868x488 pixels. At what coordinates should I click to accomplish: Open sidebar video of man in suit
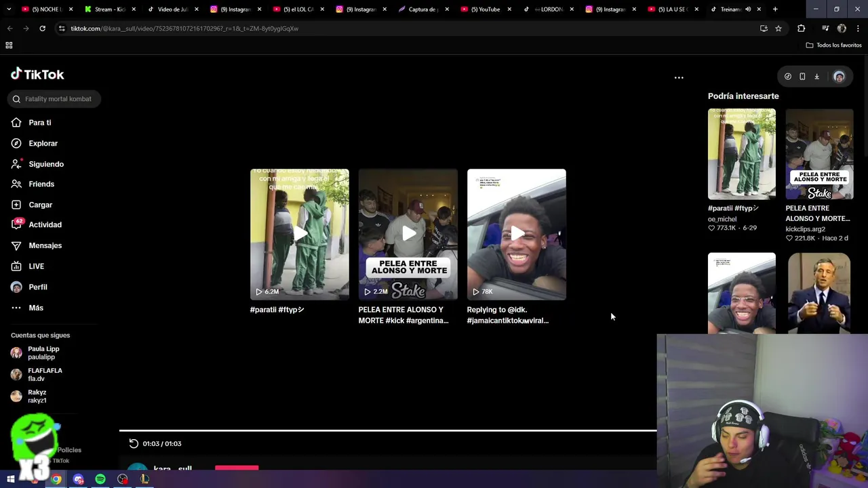tap(819, 293)
